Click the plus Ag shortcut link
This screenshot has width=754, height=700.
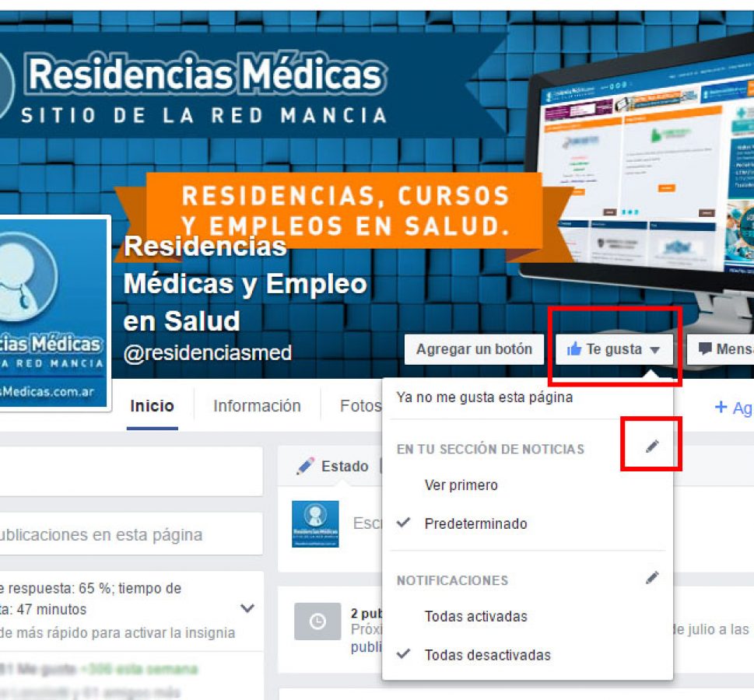734,408
